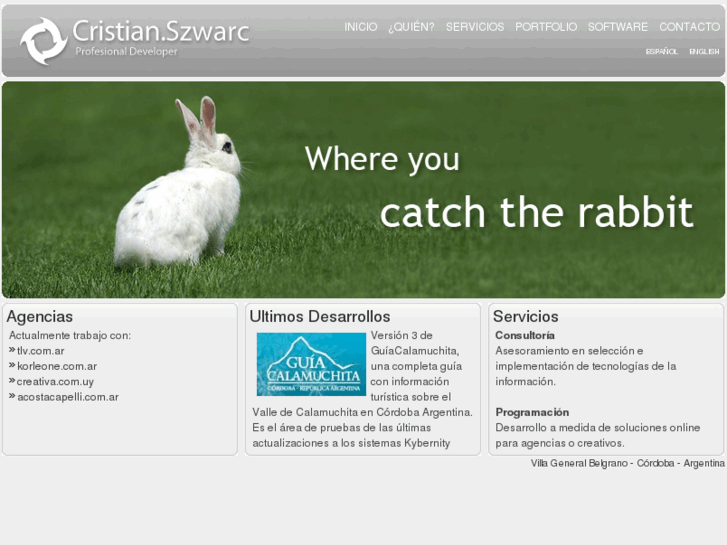
Task: Visit the acostacapelli.com.ar link
Action: pyautogui.click(x=67, y=397)
